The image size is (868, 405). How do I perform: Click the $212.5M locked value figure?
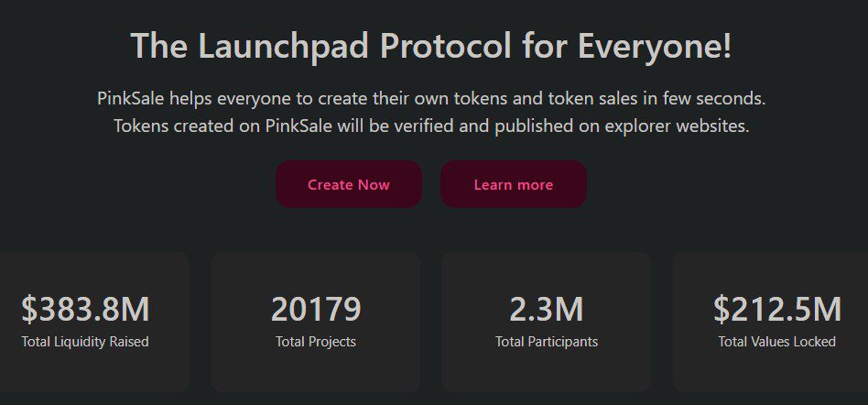coord(777,310)
